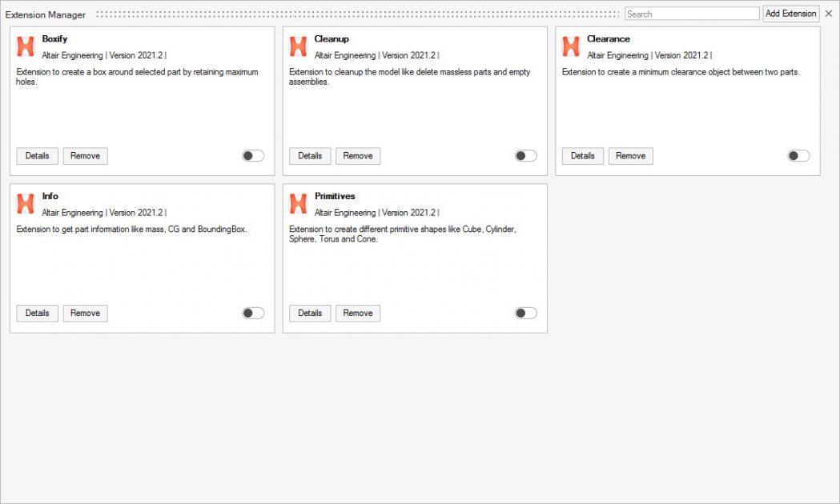Grab the dotted Extension Manager title grip

357,14
